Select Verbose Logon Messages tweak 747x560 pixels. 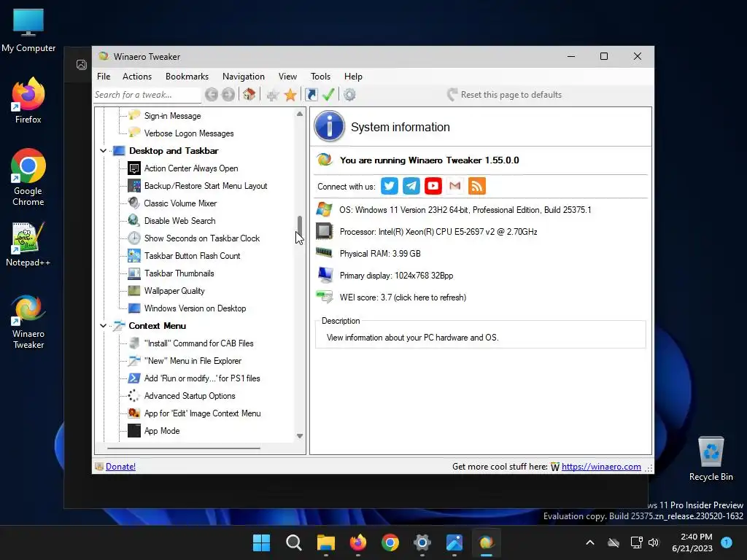pos(189,134)
